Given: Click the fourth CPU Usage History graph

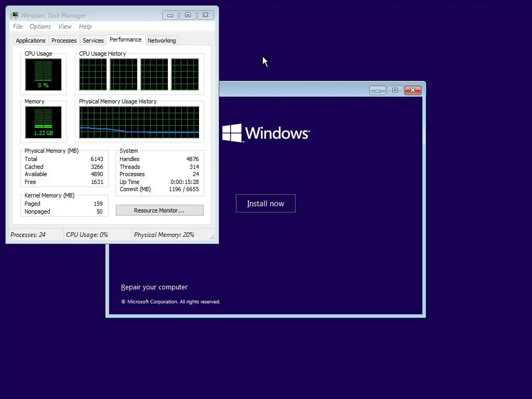Looking at the screenshot, I should point(185,75).
